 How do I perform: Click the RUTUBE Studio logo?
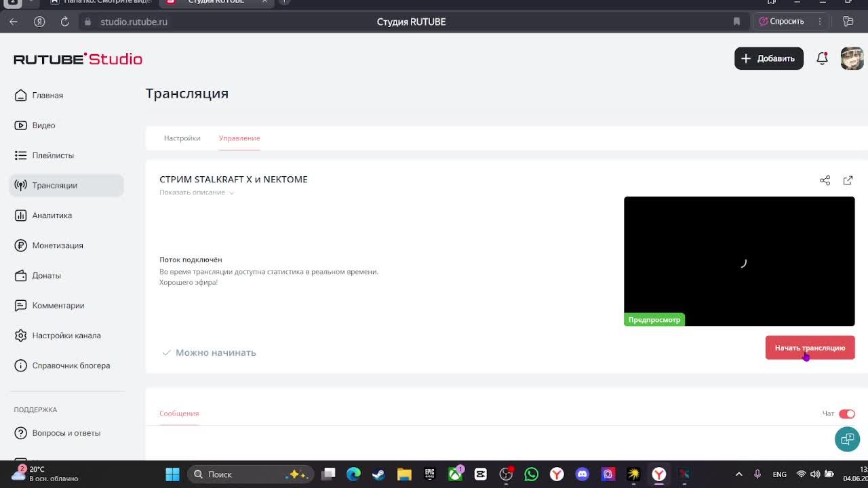click(78, 59)
